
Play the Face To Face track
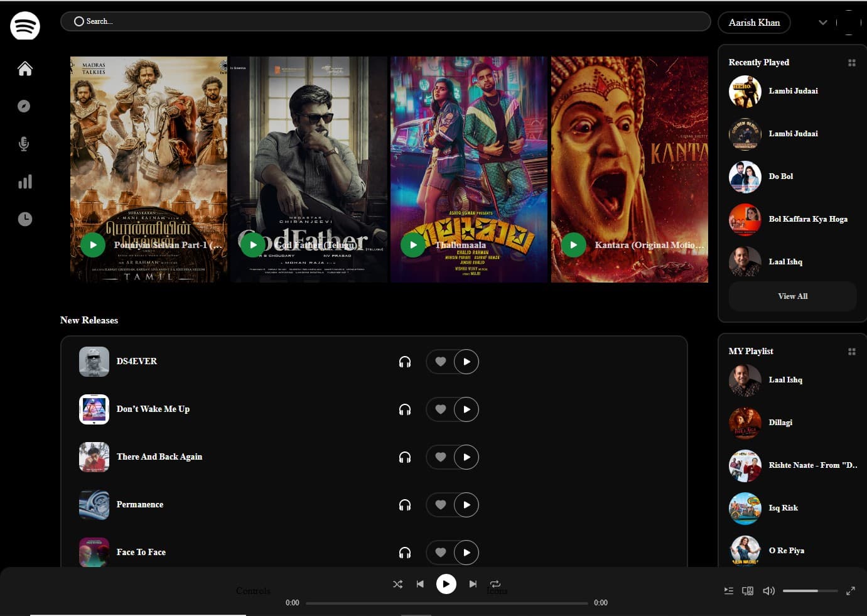[466, 553]
